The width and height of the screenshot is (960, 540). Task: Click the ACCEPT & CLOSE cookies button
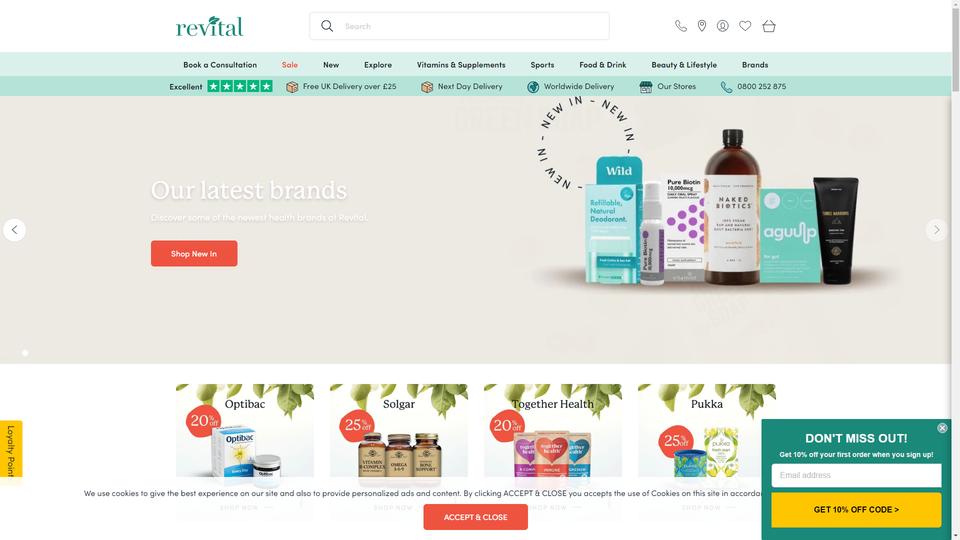pyautogui.click(x=476, y=517)
